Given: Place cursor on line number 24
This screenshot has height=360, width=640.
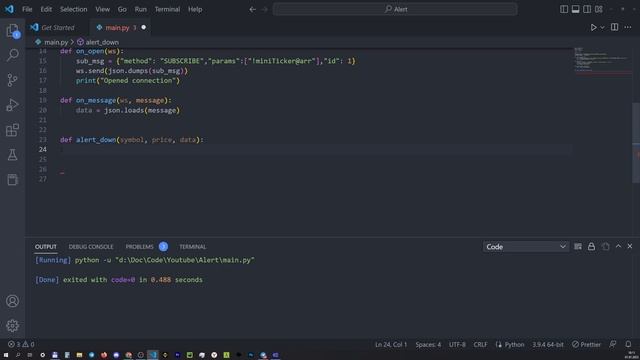Looking at the screenshot, I should [43, 149].
